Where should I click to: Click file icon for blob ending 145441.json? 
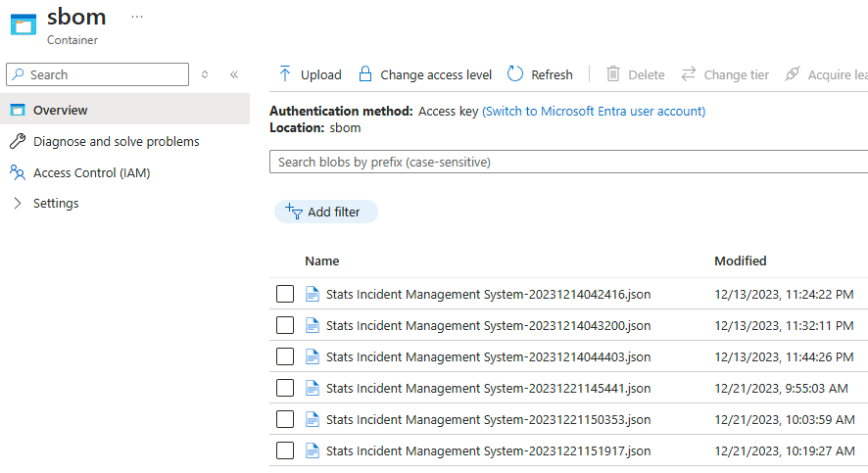(313, 388)
